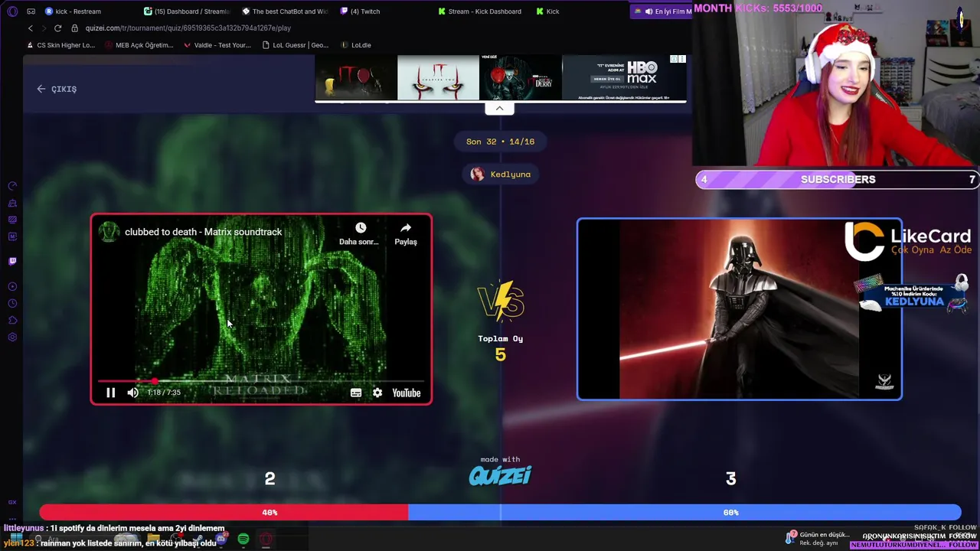The height and width of the screenshot is (551, 980).
Task: Click the Paylaş share arrow
Action: pyautogui.click(x=406, y=228)
